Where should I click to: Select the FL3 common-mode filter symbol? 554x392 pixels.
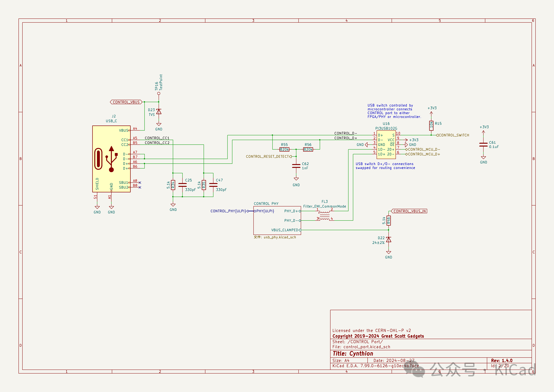[x=324, y=216]
